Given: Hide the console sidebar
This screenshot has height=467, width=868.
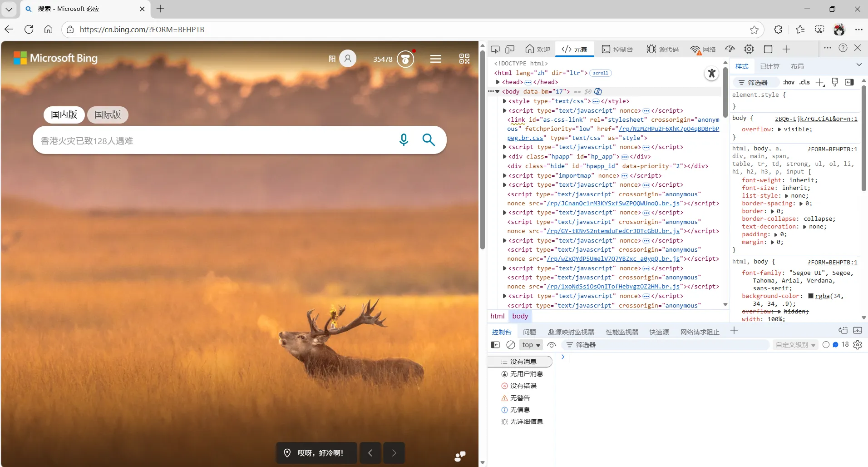Looking at the screenshot, I should pos(495,345).
